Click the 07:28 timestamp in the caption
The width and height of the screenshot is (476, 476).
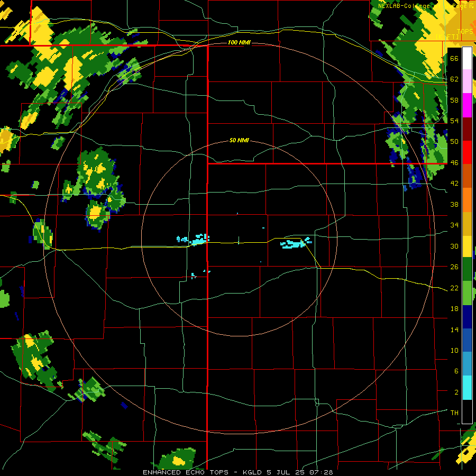321,472
